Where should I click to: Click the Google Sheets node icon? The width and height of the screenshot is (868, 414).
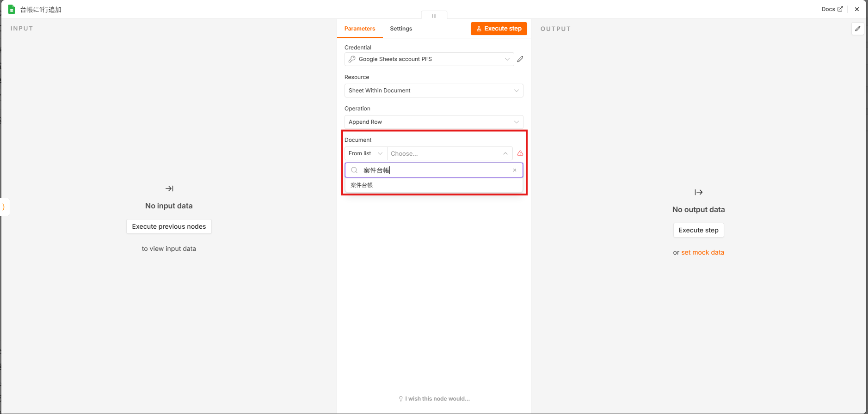point(12,9)
